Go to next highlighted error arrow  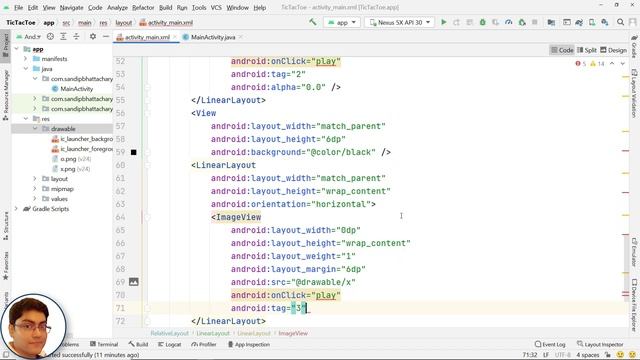coord(622,64)
